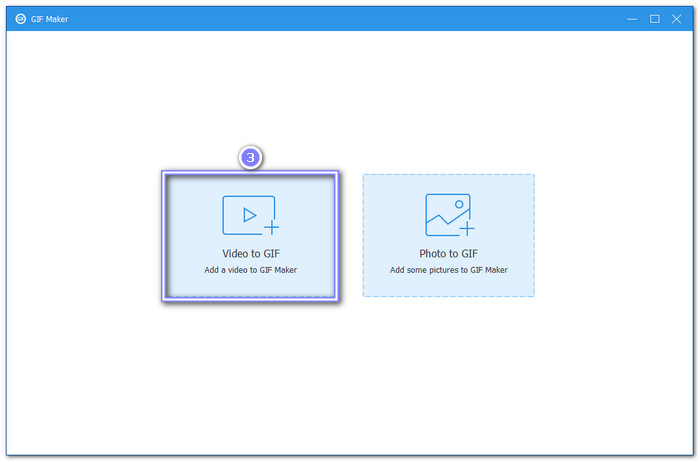Image resolution: width=700 pixels, height=462 pixels.
Task: Minimize the GIF Maker window
Action: pyautogui.click(x=632, y=19)
